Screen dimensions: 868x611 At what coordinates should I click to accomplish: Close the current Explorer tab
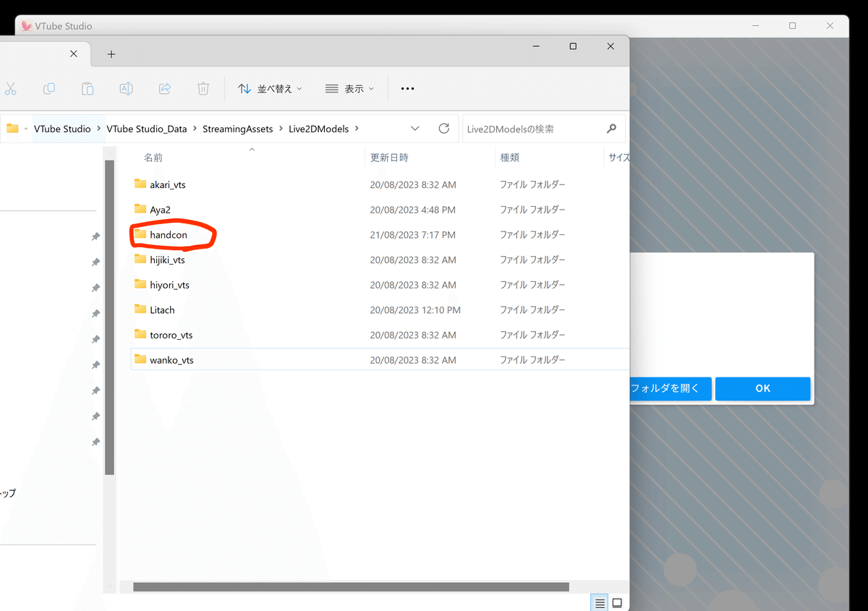74,54
